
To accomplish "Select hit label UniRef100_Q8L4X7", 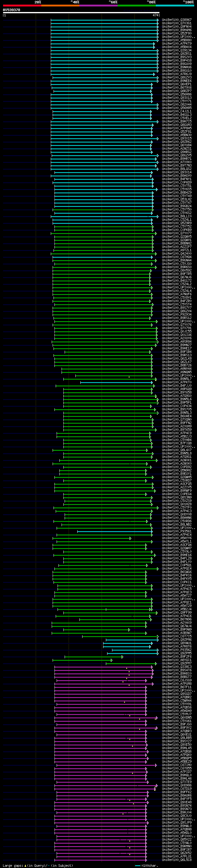I will tap(177, 450).
